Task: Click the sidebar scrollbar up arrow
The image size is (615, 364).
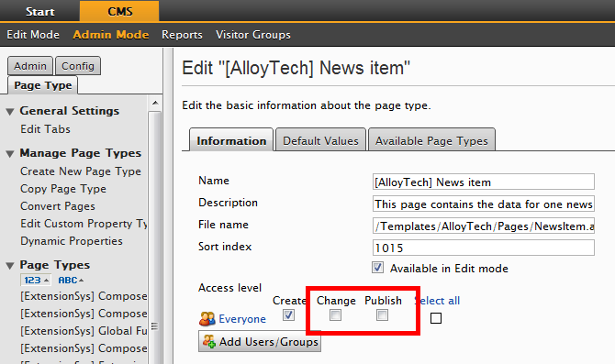Action: coord(155,103)
